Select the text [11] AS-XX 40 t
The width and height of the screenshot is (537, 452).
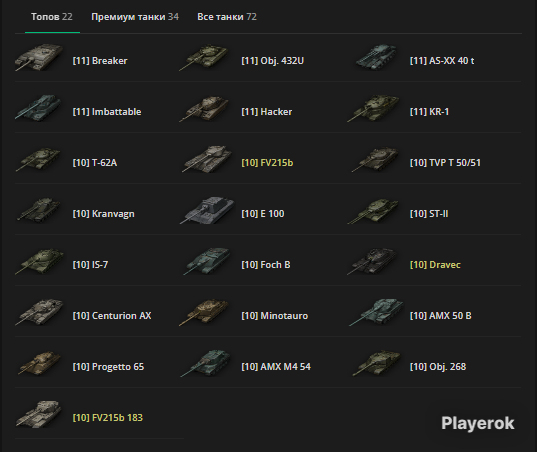coord(442,61)
